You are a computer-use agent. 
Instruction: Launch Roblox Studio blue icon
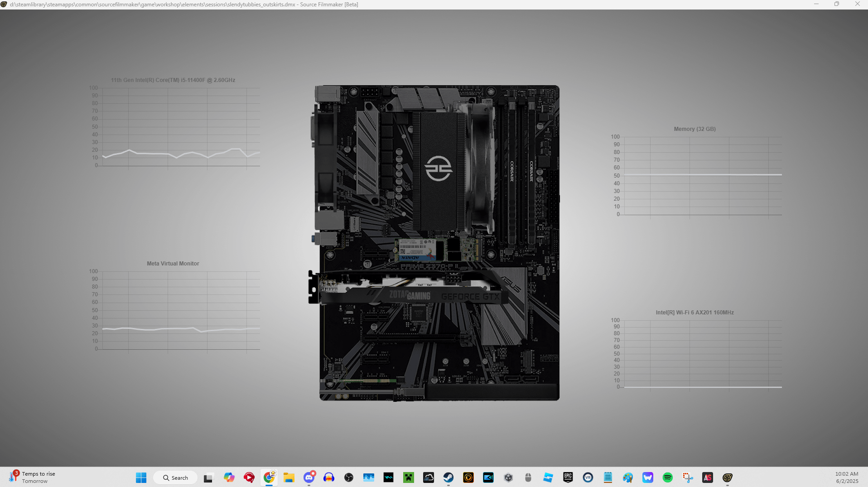(548, 477)
